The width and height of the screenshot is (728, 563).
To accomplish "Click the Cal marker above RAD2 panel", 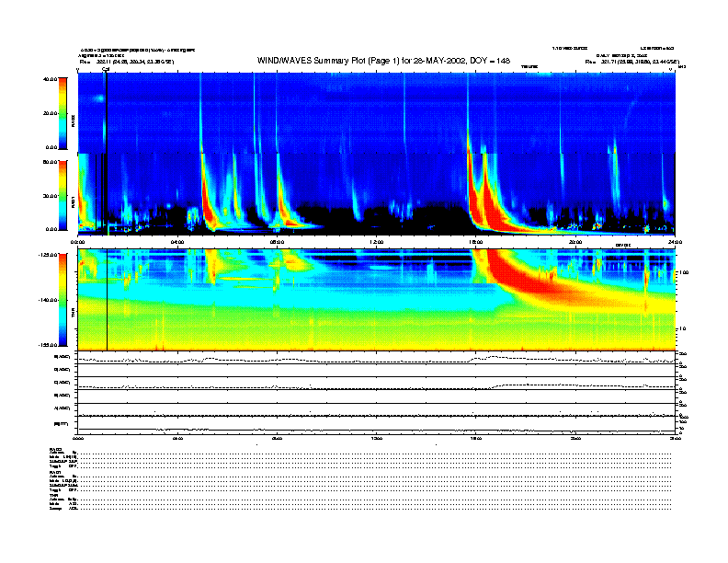I will tap(106, 69).
